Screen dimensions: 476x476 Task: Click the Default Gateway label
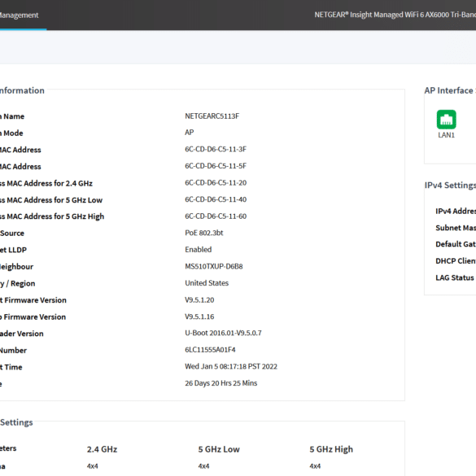click(456, 244)
